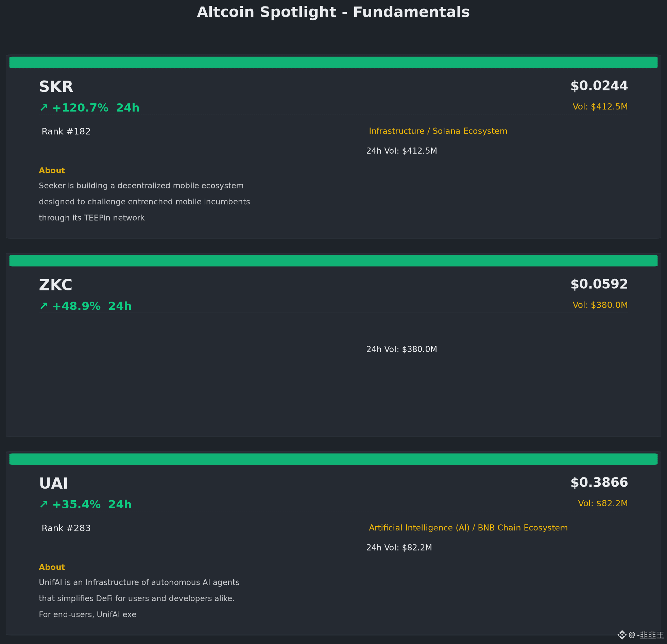Image resolution: width=667 pixels, height=644 pixels.
Task: Click the UAI up-trend arrow icon
Action: 44,504
